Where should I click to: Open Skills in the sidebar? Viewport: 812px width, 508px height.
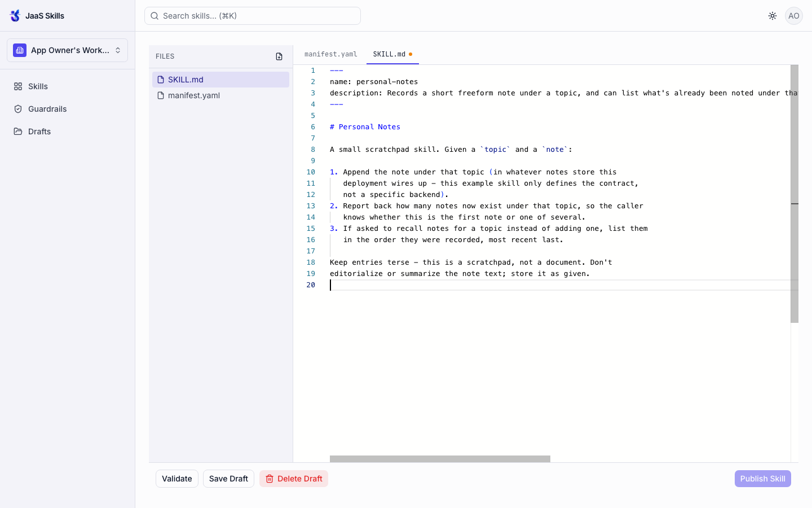point(67,86)
